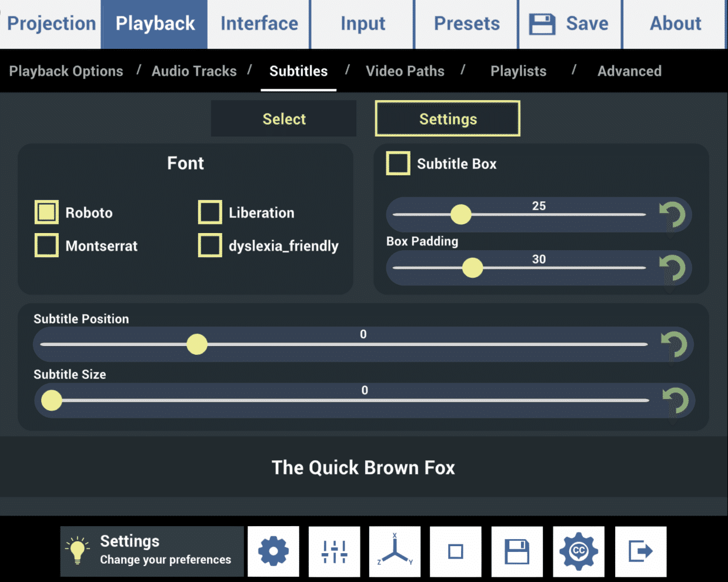
Task: Click the subtitles Settings button
Action: coord(448,119)
